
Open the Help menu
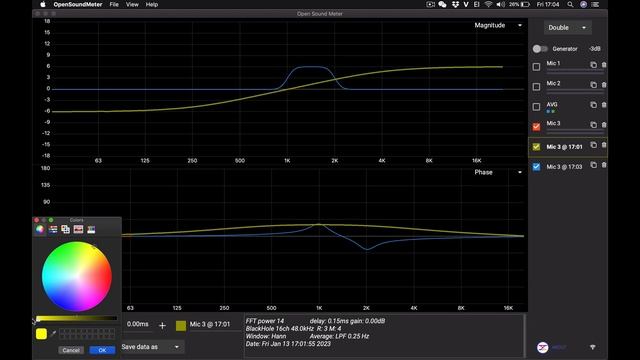151,4
